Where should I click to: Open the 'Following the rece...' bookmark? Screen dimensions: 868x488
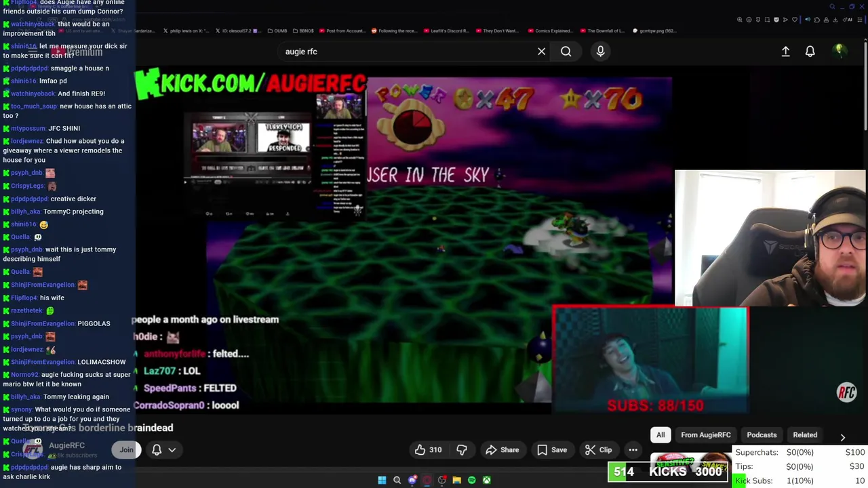click(x=394, y=30)
